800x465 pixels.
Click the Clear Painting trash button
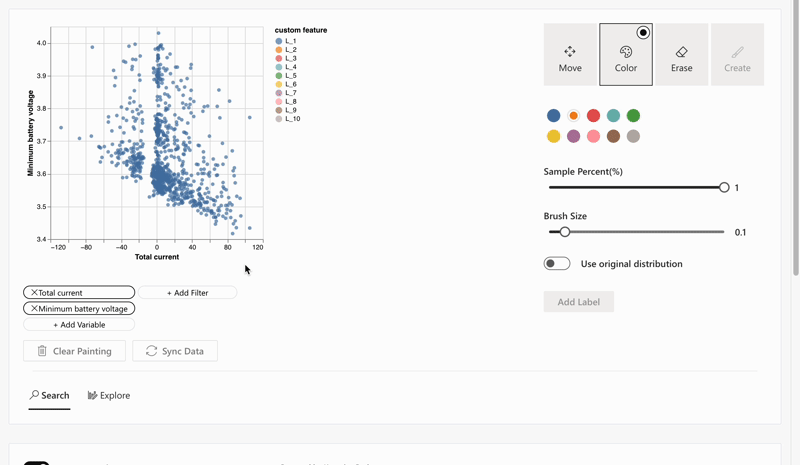pyautogui.click(x=74, y=351)
